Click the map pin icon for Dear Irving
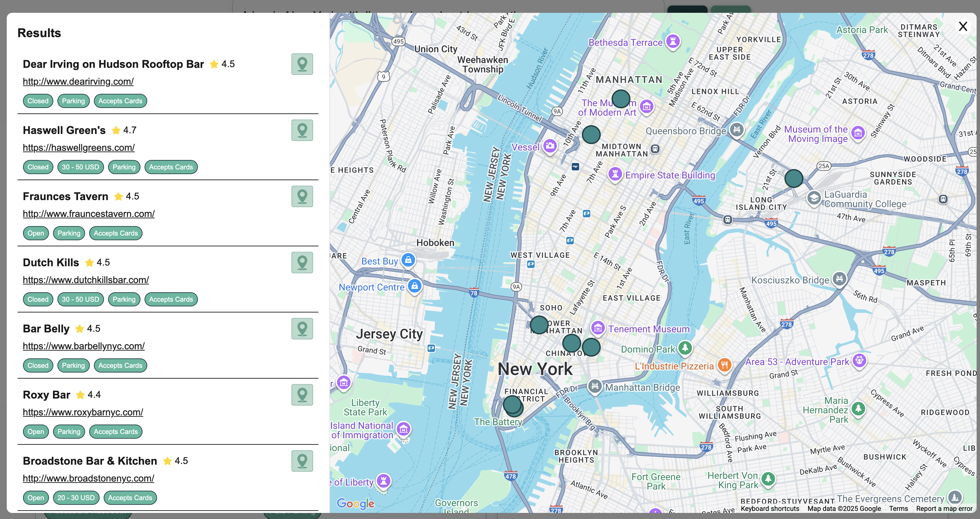This screenshot has width=980, height=519. click(x=302, y=64)
